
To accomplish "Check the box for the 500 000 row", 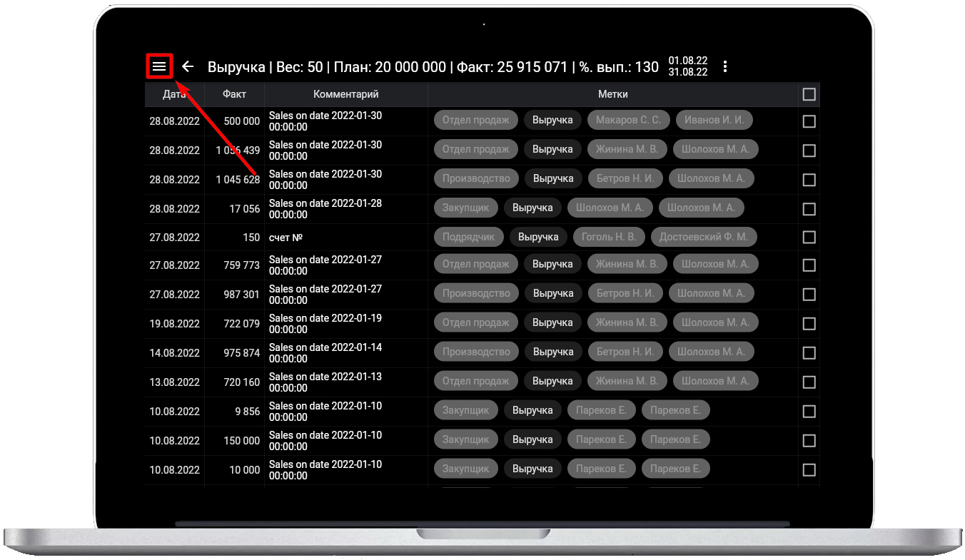I will [809, 121].
